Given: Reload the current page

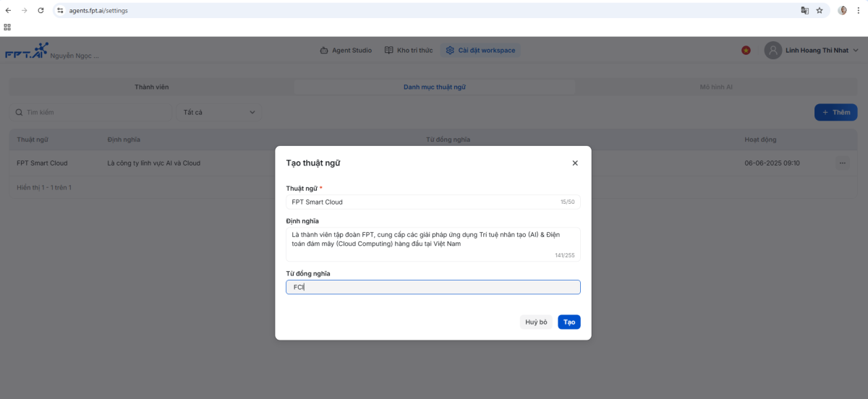Looking at the screenshot, I should point(41,11).
